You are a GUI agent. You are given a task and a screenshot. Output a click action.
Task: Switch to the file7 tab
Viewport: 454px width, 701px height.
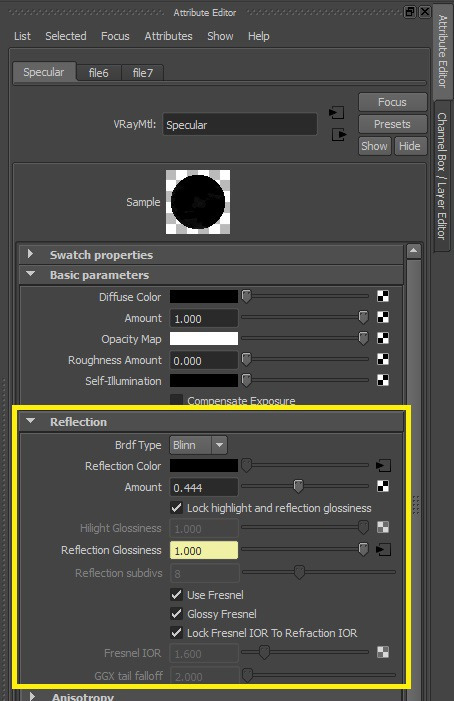click(143, 72)
